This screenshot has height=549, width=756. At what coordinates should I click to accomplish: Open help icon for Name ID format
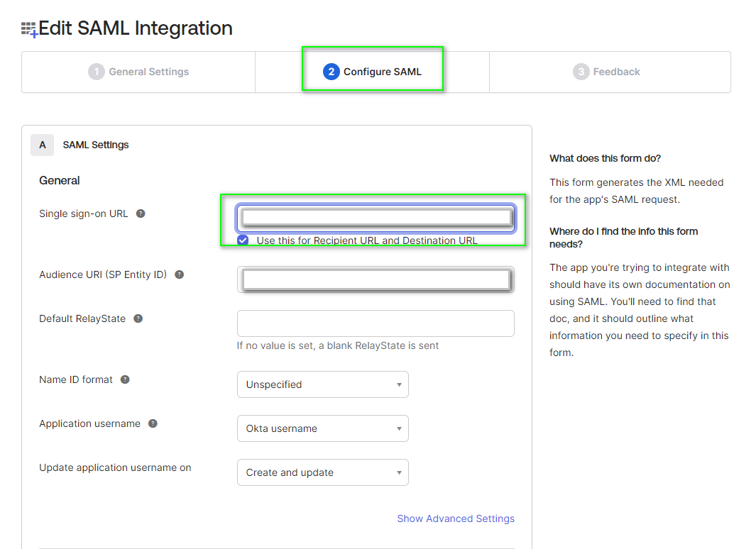(125, 379)
